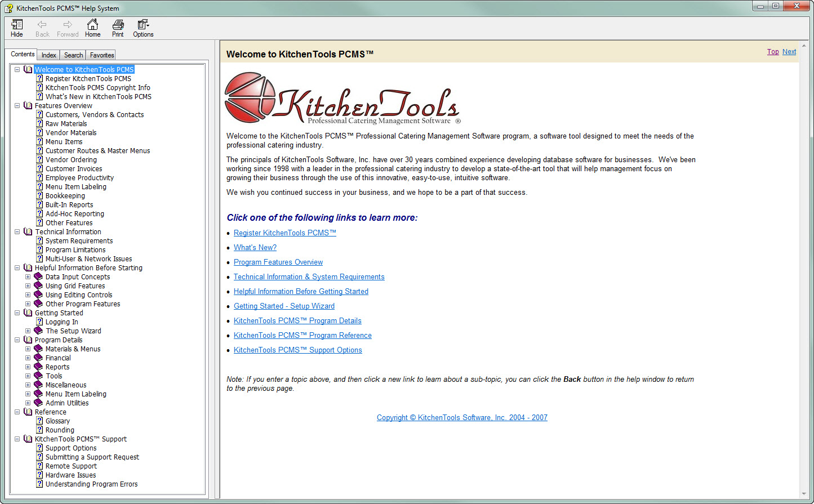Collapse the Welcome to KitchenTools PCMS node
This screenshot has width=814, height=504.
[17, 69]
